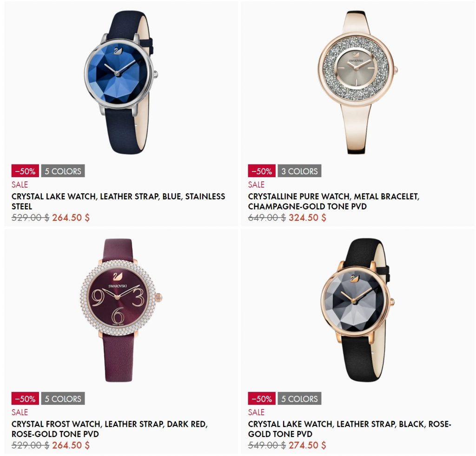This screenshot has width=476, height=456.
Task: Click the -50% badge on Crystal Frost watch
Action: point(25,399)
